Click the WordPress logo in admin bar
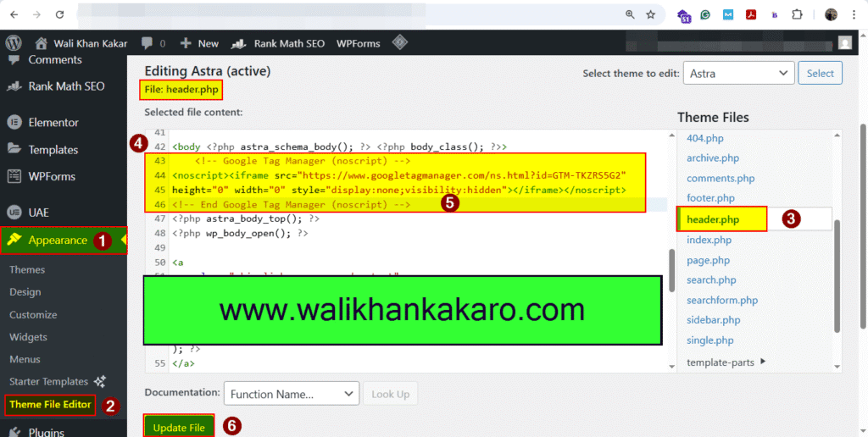This screenshot has height=437, width=868. point(14,42)
